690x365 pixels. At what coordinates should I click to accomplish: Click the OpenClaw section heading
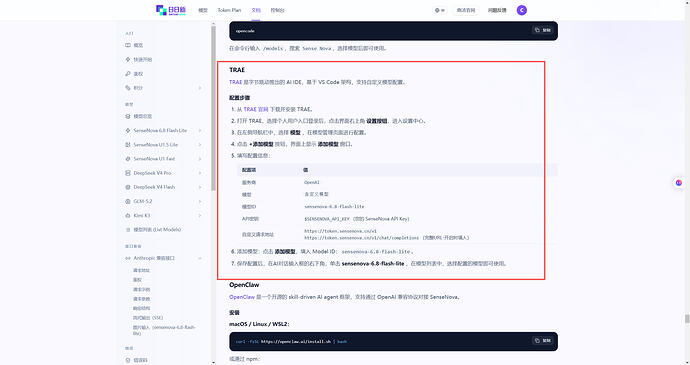244,285
